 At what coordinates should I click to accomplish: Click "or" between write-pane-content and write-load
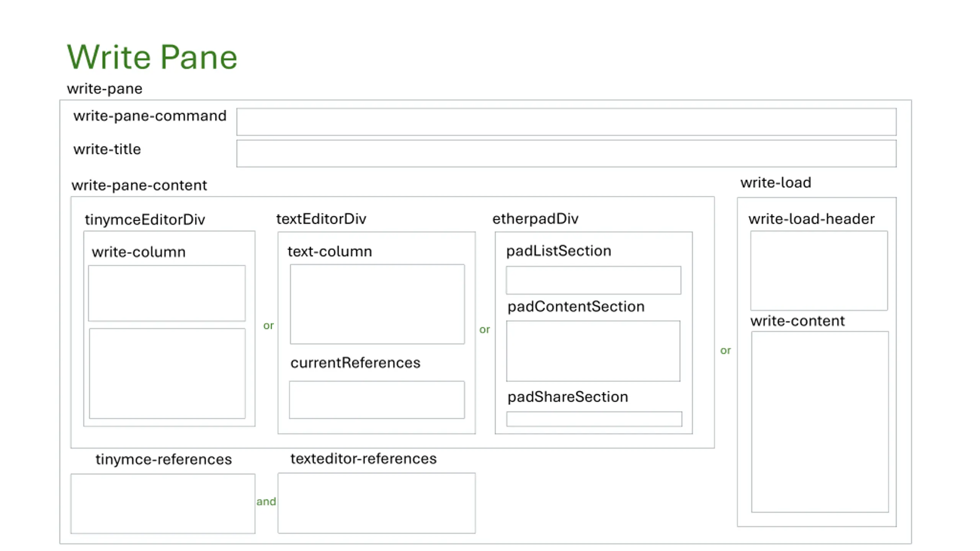[725, 350]
